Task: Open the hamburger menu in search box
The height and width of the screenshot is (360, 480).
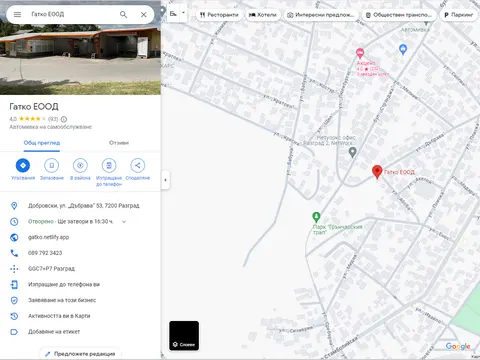Action: [x=17, y=14]
